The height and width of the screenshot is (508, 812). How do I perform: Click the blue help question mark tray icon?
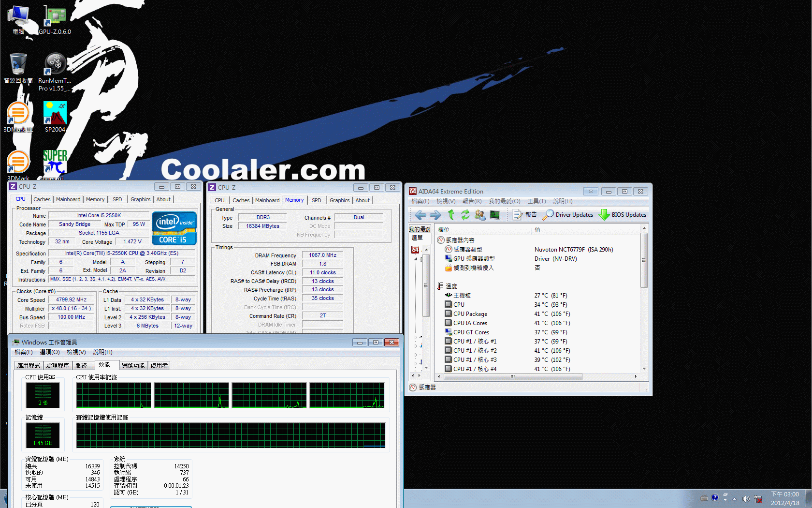point(715,498)
